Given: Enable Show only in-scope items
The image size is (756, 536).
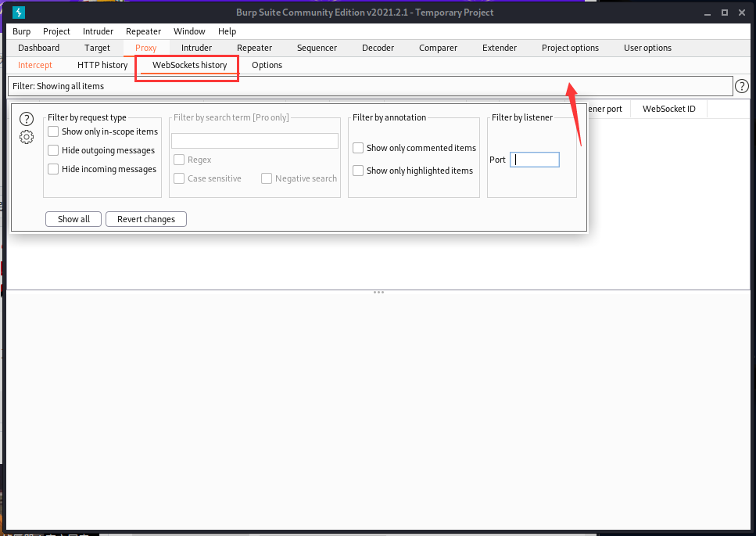Looking at the screenshot, I should (x=53, y=131).
